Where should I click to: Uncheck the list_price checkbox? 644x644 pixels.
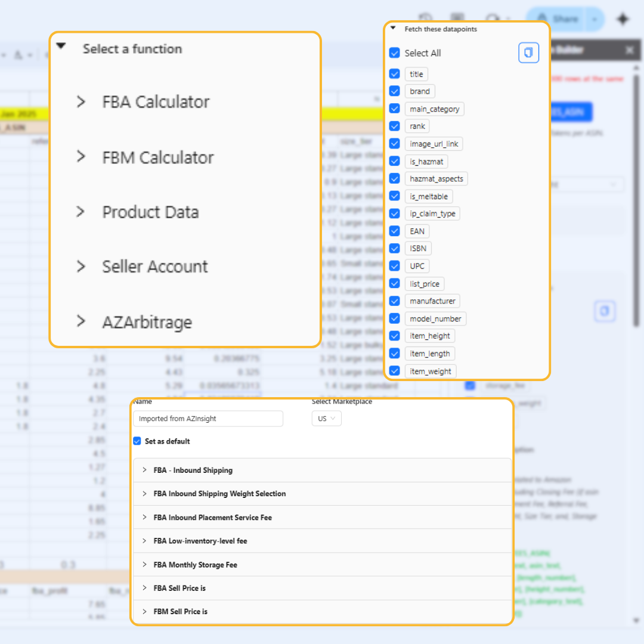tap(394, 284)
